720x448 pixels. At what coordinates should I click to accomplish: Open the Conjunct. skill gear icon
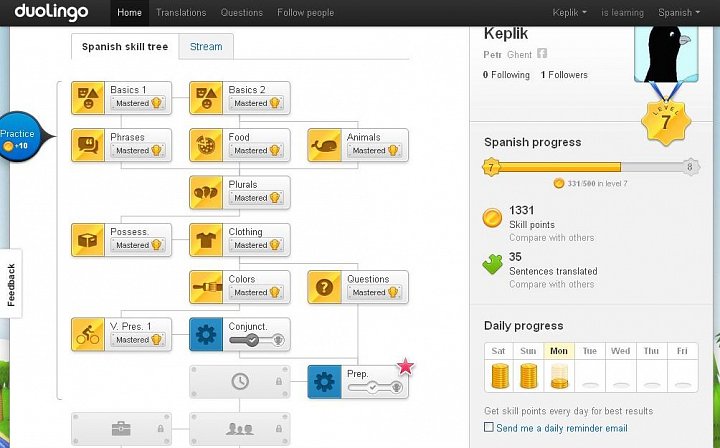click(206, 335)
